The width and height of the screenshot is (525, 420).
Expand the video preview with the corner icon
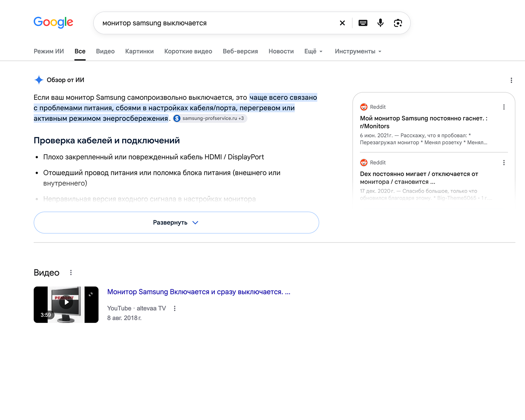[x=90, y=294]
